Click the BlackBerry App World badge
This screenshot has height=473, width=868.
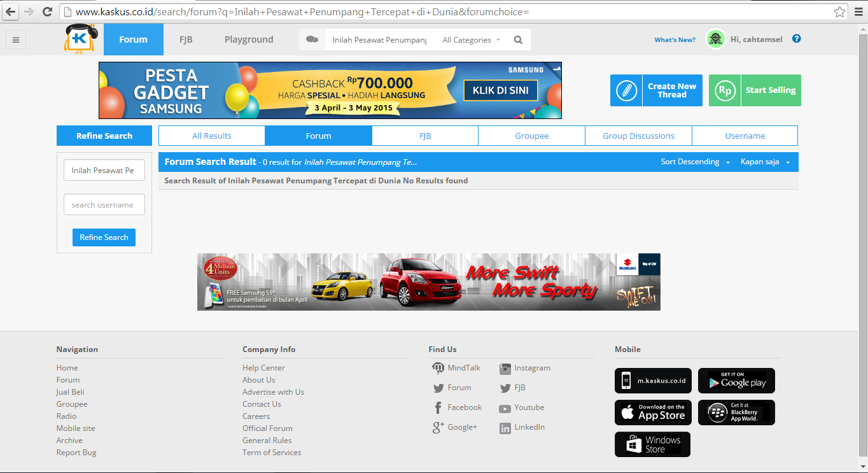[x=736, y=413]
